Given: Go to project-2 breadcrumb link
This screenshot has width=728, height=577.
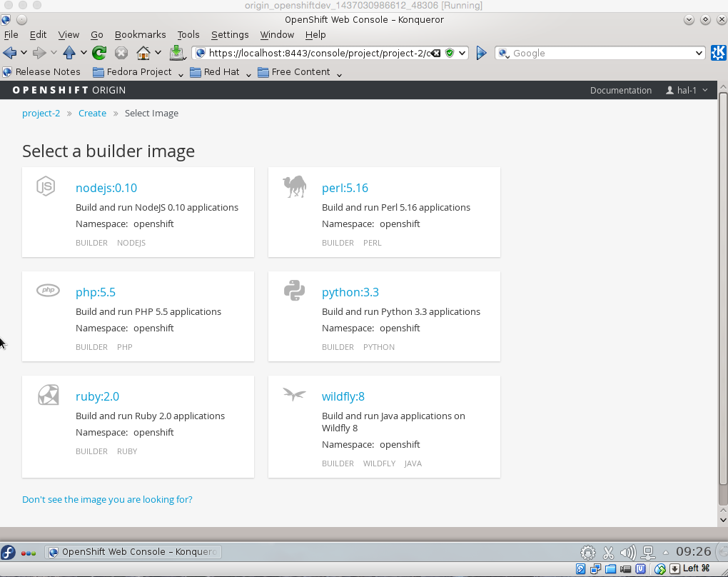Looking at the screenshot, I should [x=41, y=114].
